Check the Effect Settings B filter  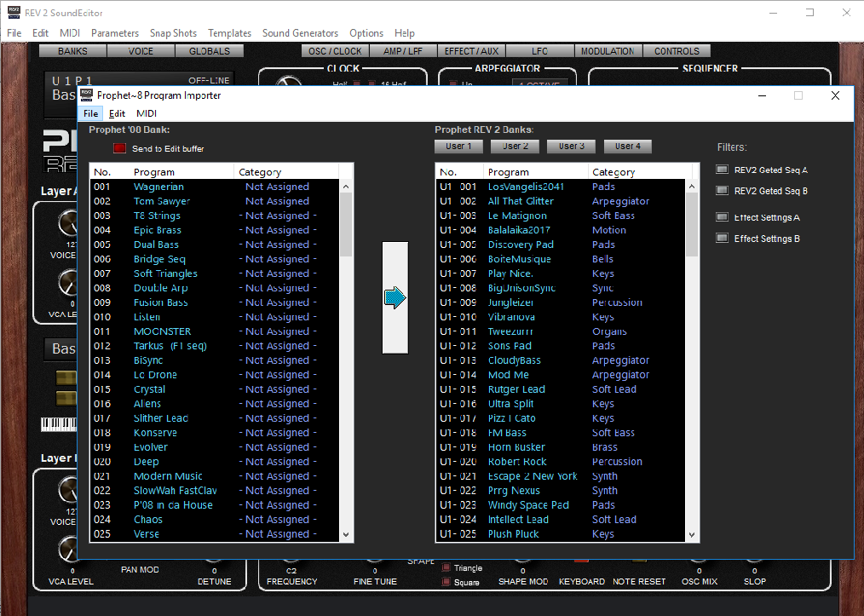tap(722, 239)
